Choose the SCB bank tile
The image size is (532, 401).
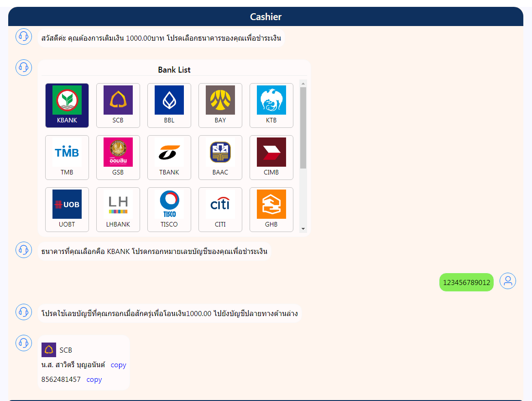point(118,105)
